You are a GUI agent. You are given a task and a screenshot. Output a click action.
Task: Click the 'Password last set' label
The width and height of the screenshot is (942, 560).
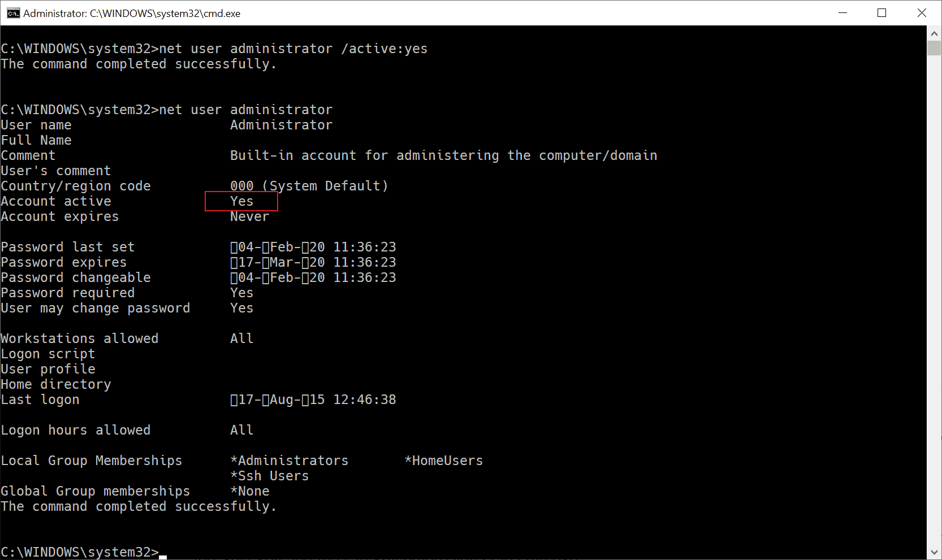(x=68, y=247)
